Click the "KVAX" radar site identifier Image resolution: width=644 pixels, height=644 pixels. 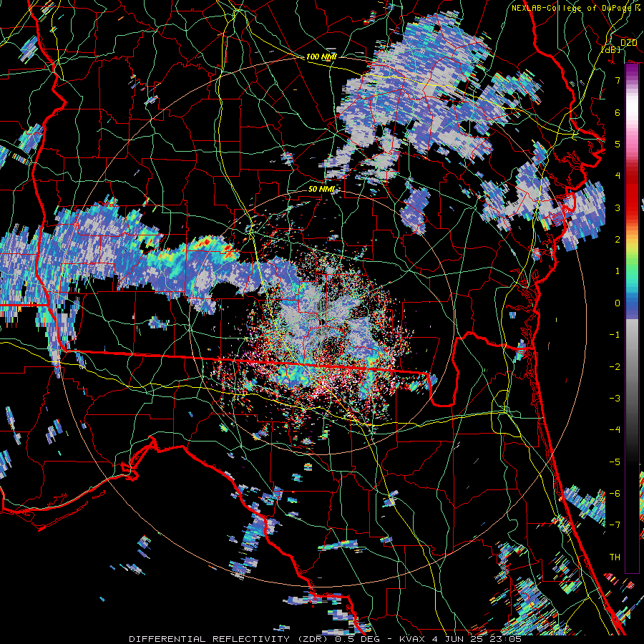tap(412, 639)
